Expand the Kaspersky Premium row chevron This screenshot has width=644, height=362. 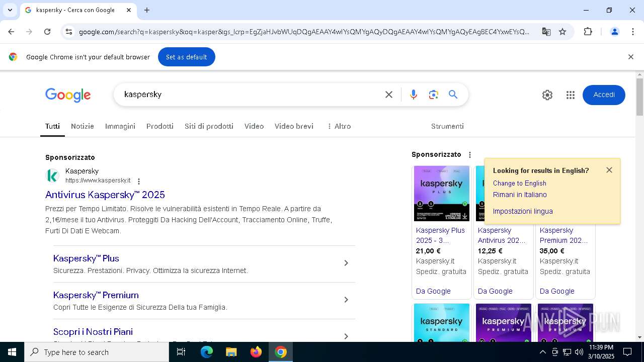346,300
